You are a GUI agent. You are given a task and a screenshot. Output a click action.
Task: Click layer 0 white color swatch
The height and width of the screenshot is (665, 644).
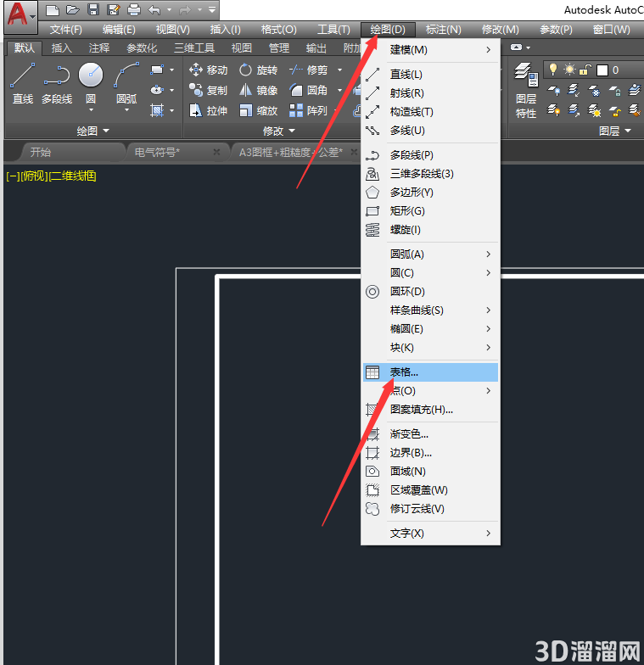[602, 70]
